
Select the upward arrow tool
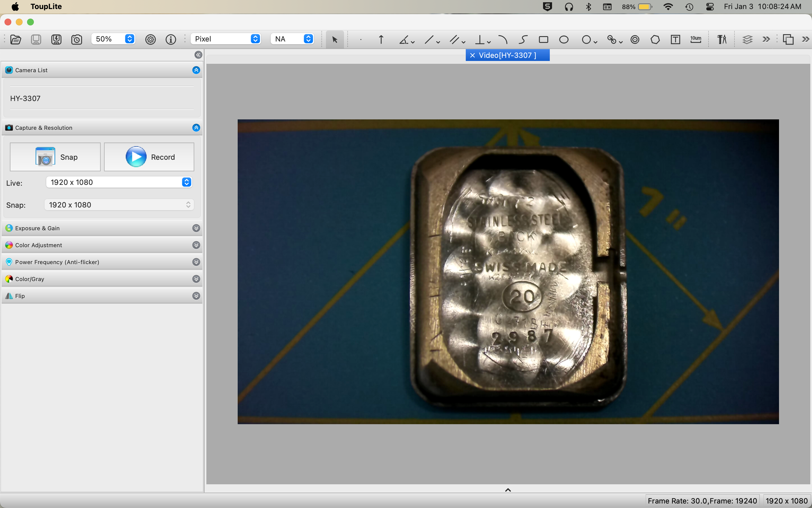[x=381, y=39]
